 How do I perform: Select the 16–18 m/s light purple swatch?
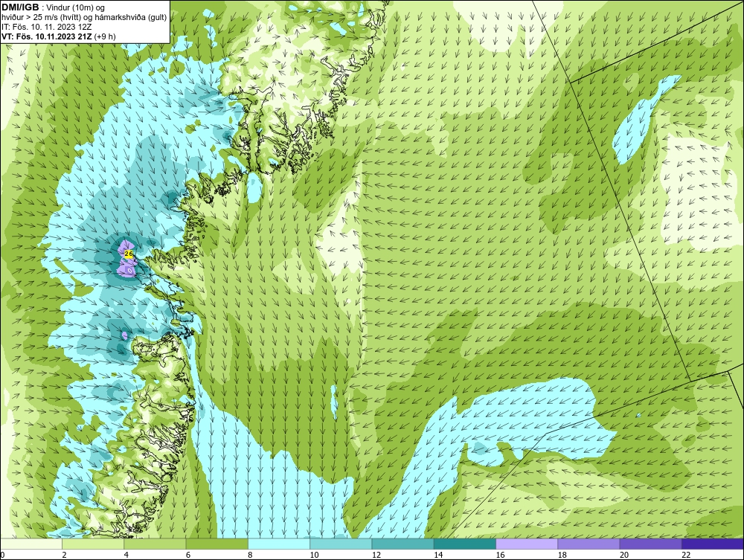(x=527, y=544)
